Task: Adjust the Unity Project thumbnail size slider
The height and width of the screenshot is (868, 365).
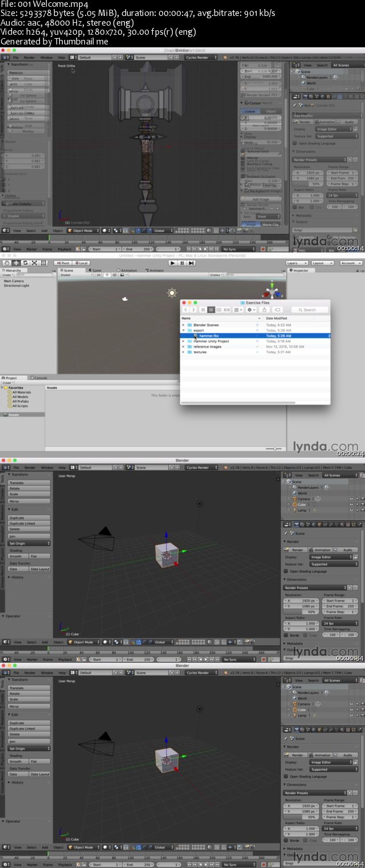Action: pos(275,449)
